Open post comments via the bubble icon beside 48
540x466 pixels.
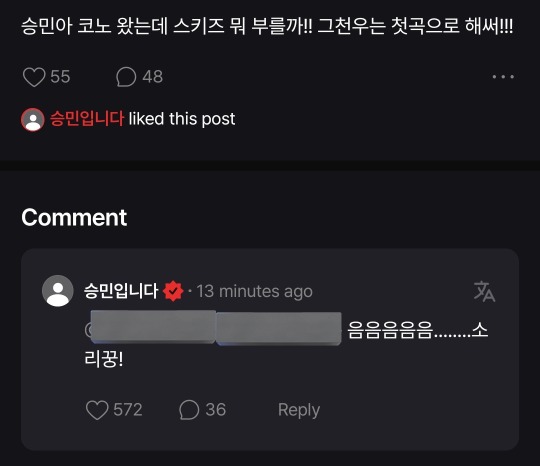[126, 76]
